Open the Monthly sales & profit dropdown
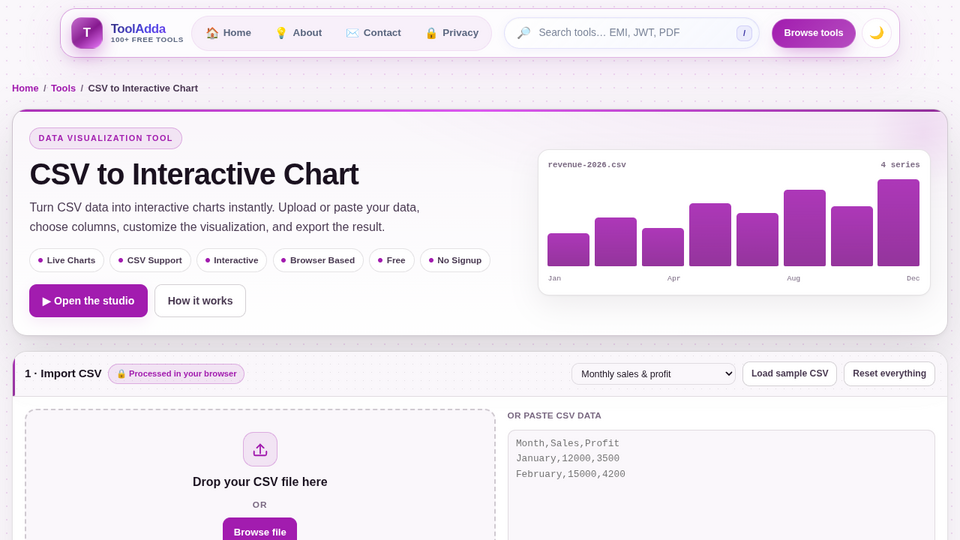Image resolution: width=960 pixels, height=540 pixels. click(653, 373)
